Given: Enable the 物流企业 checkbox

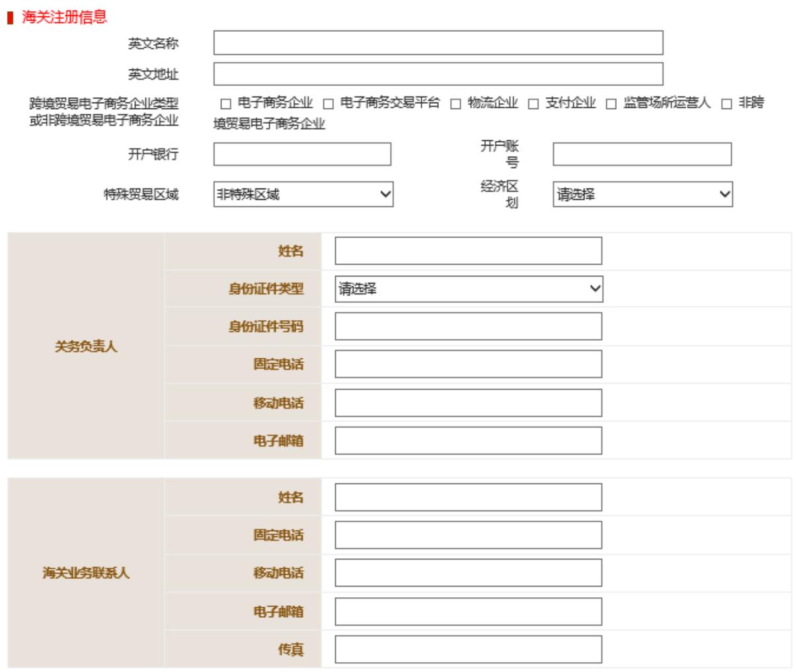Looking at the screenshot, I should click(456, 104).
